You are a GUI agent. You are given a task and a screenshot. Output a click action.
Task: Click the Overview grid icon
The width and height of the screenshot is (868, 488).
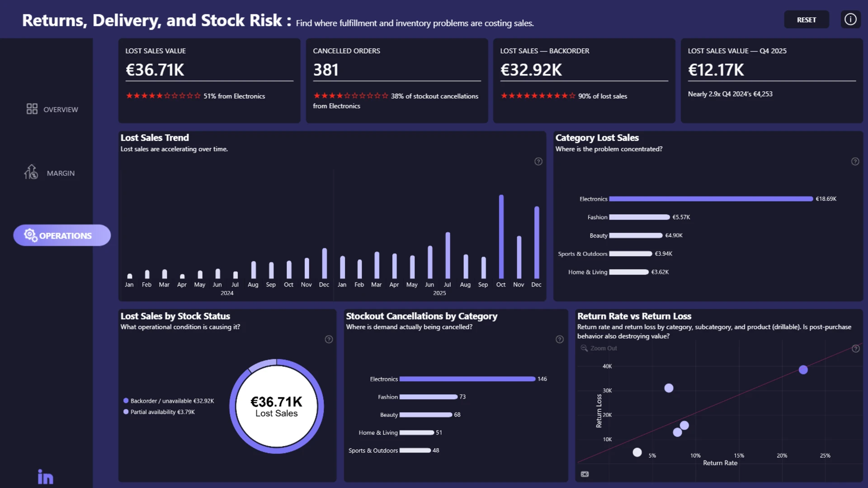click(32, 109)
